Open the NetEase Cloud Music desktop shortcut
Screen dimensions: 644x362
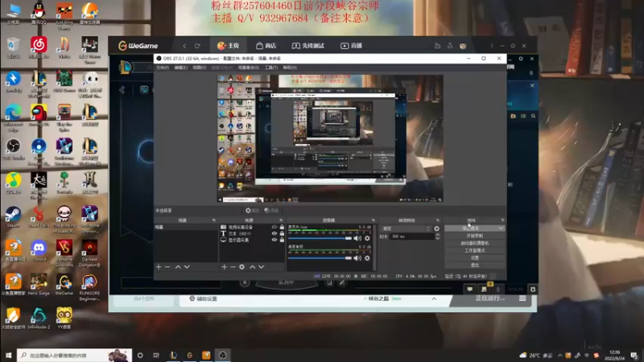click(x=39, y=48)
